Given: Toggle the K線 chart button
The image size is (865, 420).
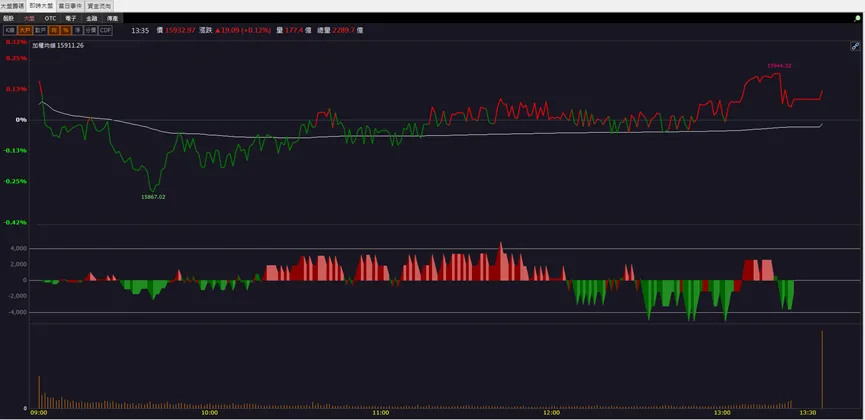Looking at the screenshot, I should tap(9, 30).
